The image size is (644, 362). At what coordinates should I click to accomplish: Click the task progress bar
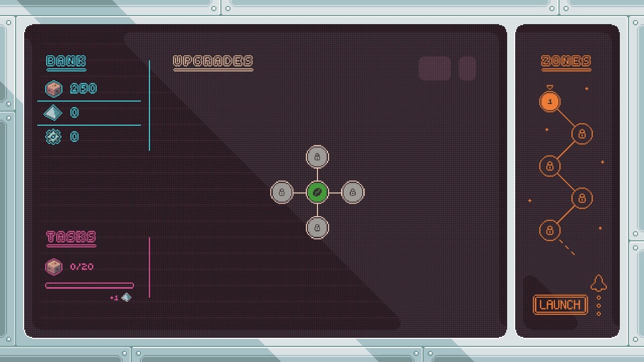click(90, 286)
